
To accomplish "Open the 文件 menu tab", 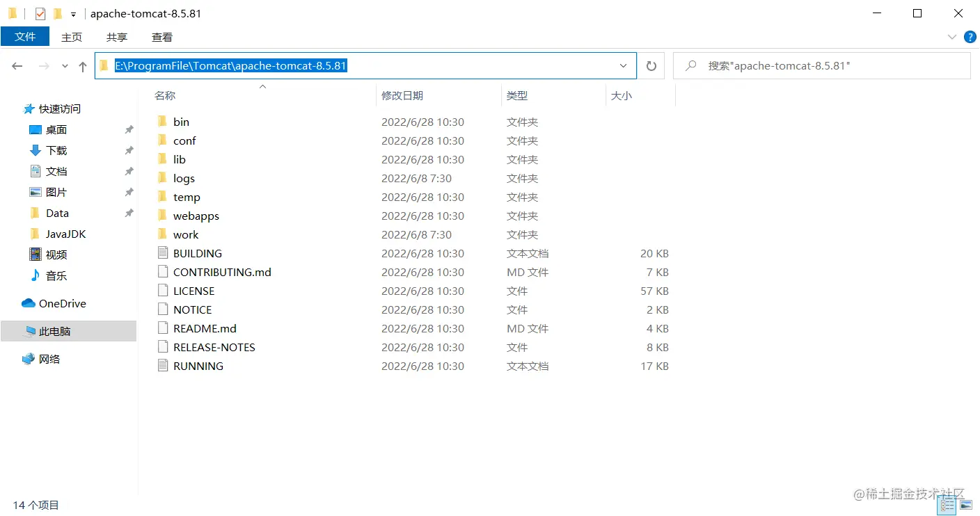I will coord(25,37).
